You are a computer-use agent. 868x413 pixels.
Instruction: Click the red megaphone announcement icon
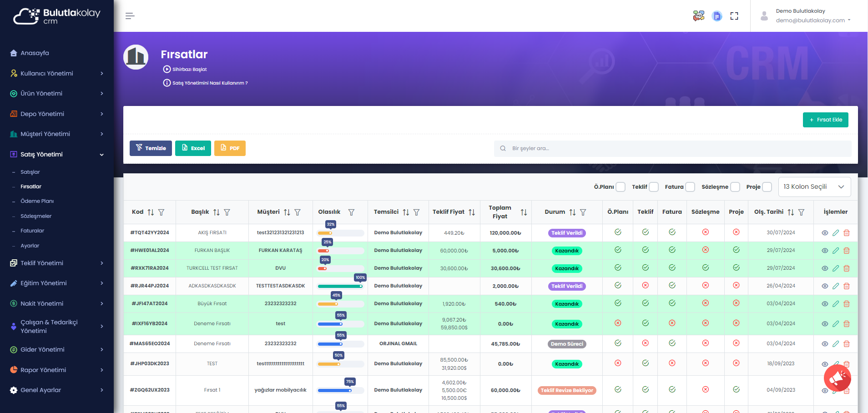(837, 378)
